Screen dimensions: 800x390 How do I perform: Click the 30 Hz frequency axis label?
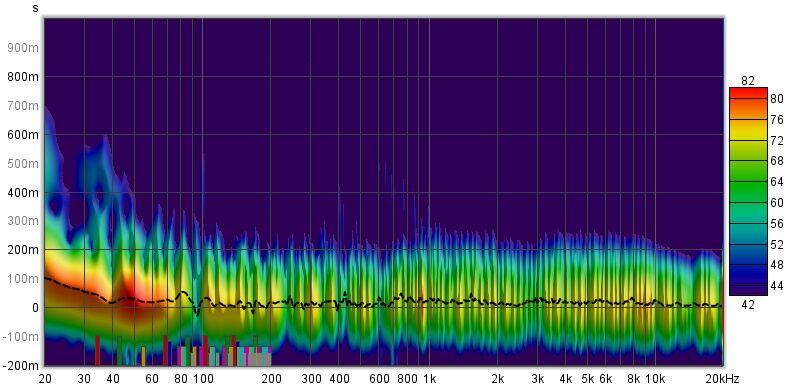(84, 379)
